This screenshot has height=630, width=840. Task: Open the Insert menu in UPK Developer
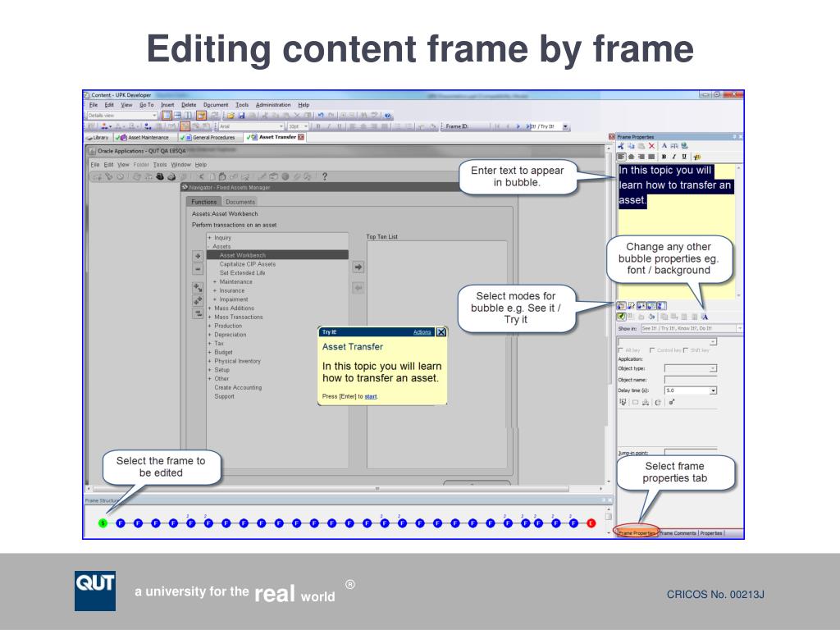[x=167, y=105]
